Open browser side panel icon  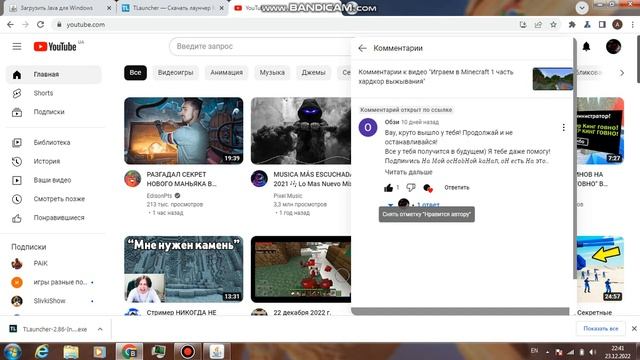point(602,24)
